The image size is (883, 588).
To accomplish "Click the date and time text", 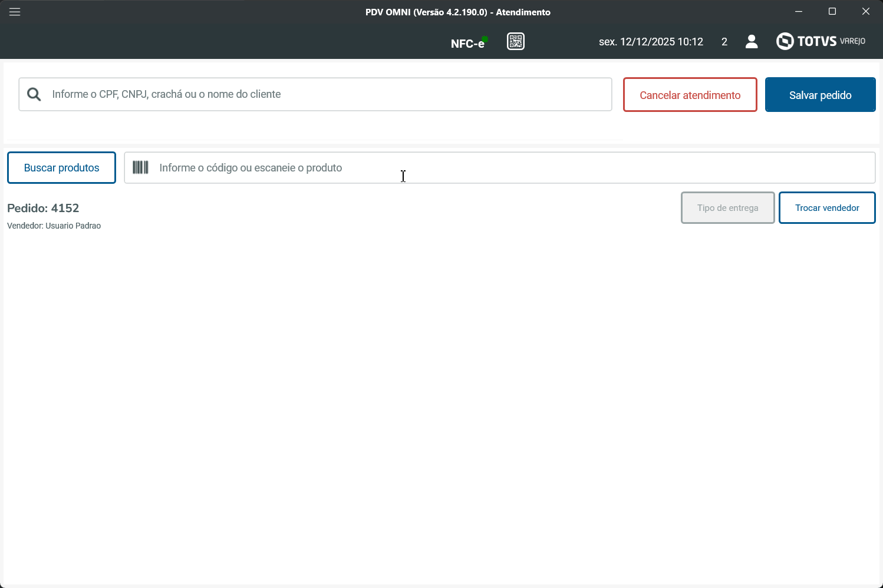I will 651,42.
